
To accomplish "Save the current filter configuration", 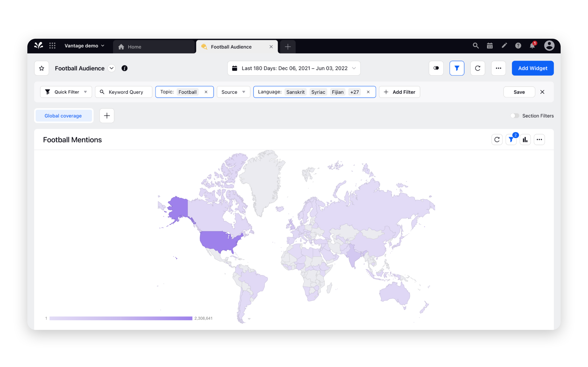I will point(519,92).
